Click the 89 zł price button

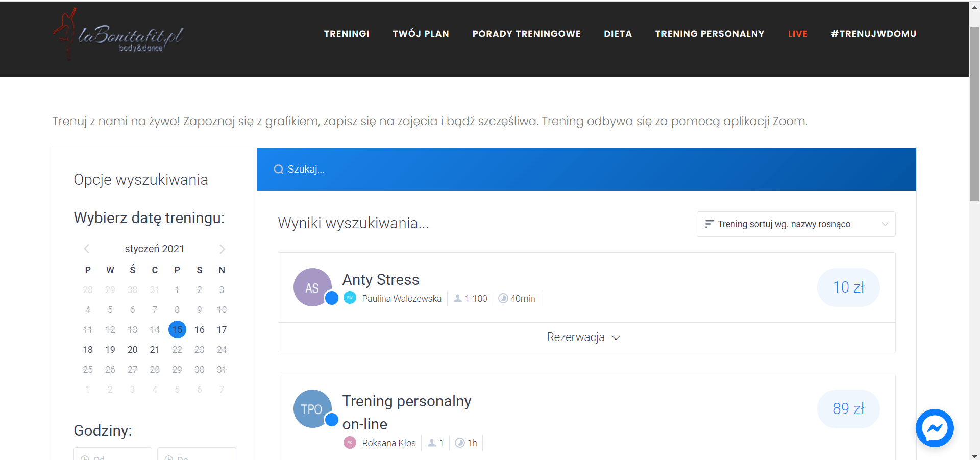[848, 409]
